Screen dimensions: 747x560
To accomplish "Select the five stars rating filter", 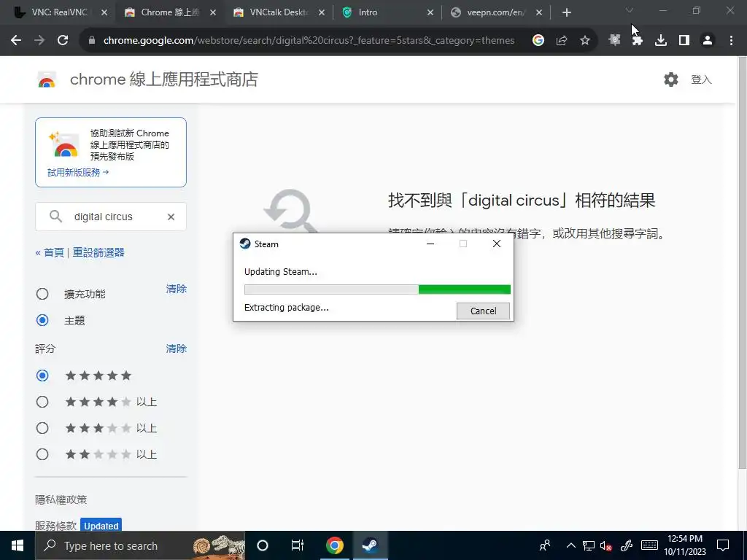I will pos(42,376).
